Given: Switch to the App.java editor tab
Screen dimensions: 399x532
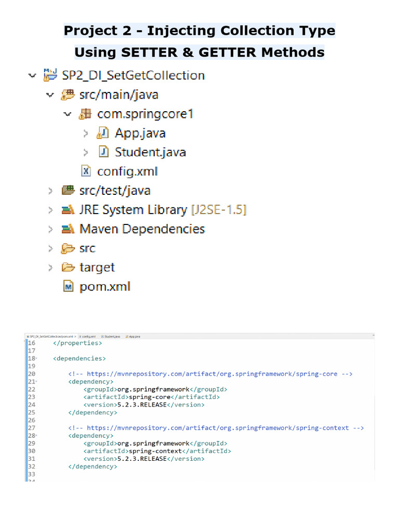Looking at the screenshot, I should click(x=133, y=337).
